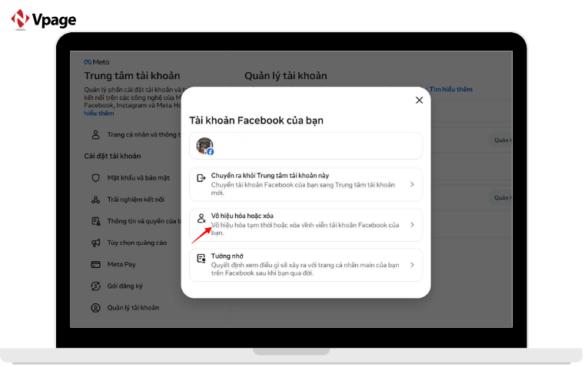Open Trải nghiệm kết nối
The width and height of the screenshot is (588, 367).
tap(135, 200)
